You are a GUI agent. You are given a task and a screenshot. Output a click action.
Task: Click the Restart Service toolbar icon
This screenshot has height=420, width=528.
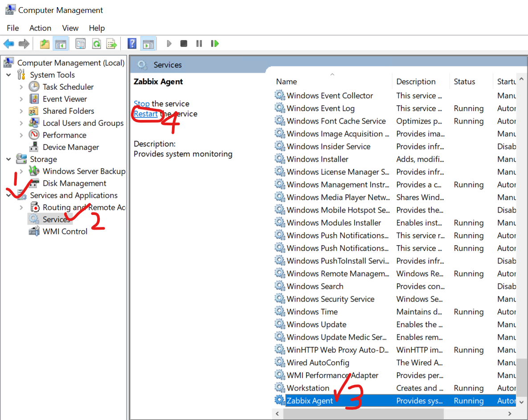click(214, 44)
